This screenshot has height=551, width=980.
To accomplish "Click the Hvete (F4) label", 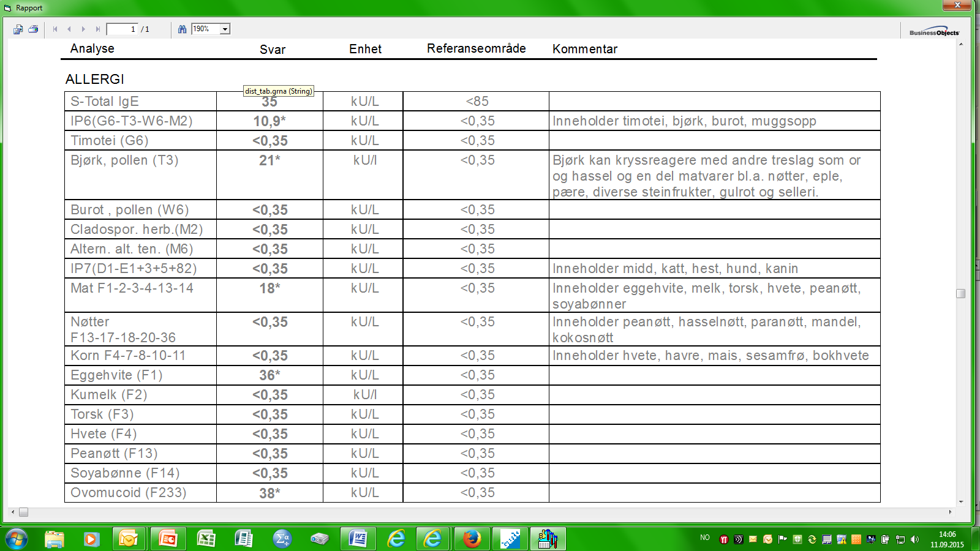I will tap(104, 433).
